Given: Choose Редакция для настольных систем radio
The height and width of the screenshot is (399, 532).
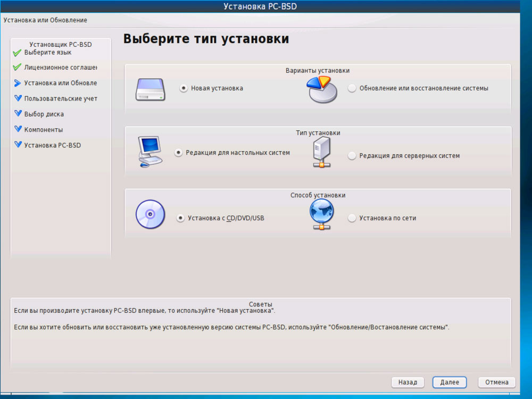Looking at the screenshot, I should (x=178, y=153).
